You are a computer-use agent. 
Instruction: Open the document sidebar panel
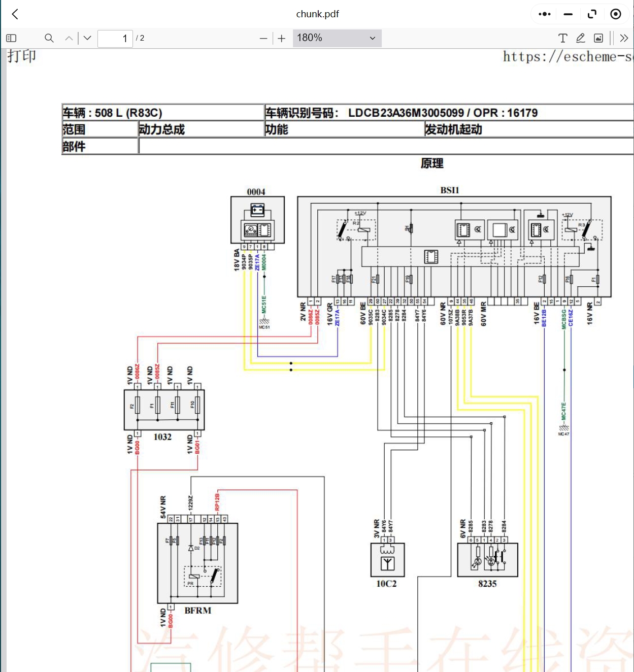(x=11, y=38)
